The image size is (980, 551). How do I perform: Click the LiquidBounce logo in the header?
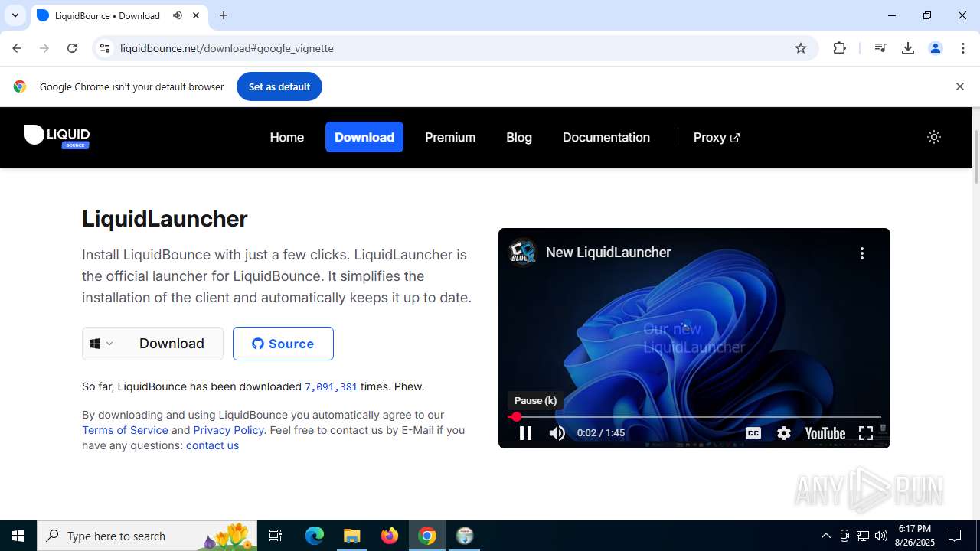57,137
